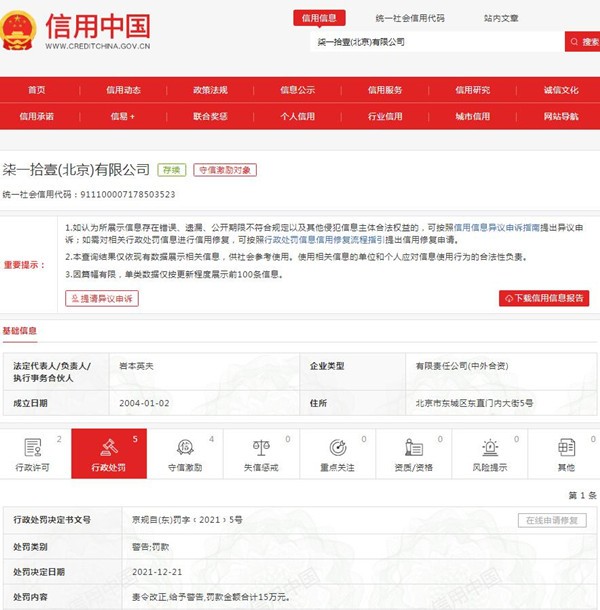Open the 信用信息异议申诉指南 link
600x610 pixels.
pos(496,228)
